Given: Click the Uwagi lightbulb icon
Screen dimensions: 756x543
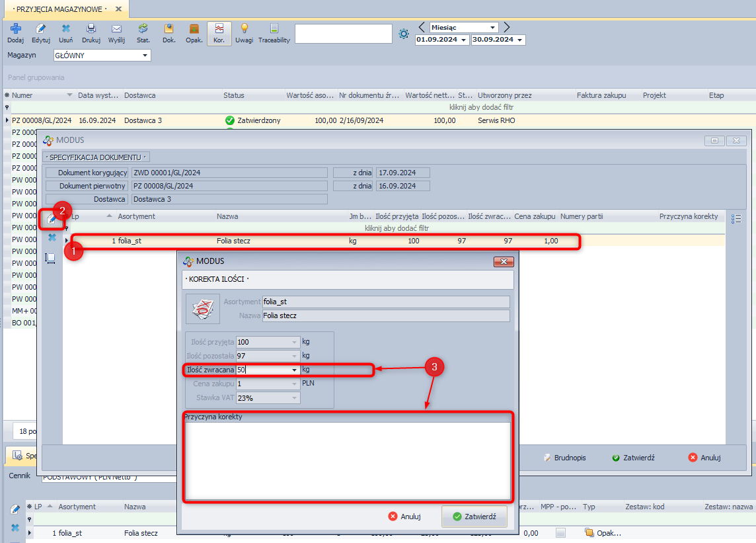Looking at the screenshot, I should (x=244, y=32).
